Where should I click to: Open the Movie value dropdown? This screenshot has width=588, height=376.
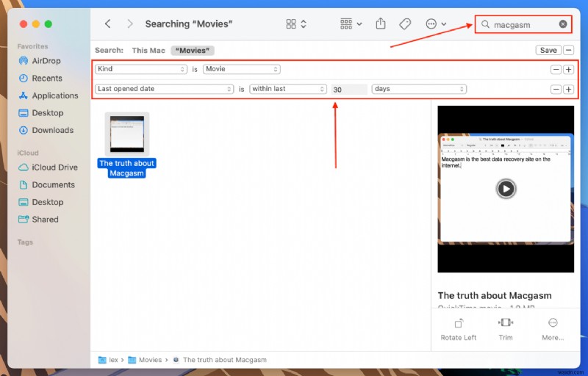[242, 69]
